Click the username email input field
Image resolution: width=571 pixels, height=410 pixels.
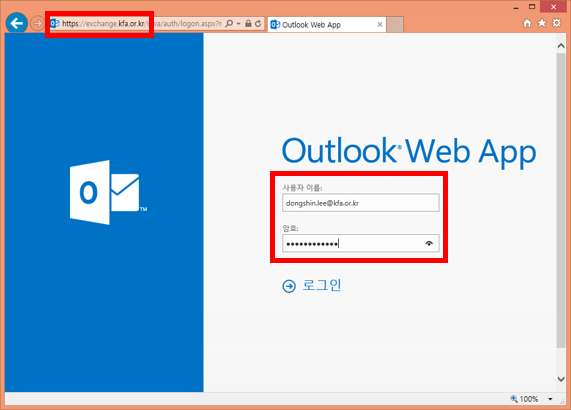[x=361, y=203]
